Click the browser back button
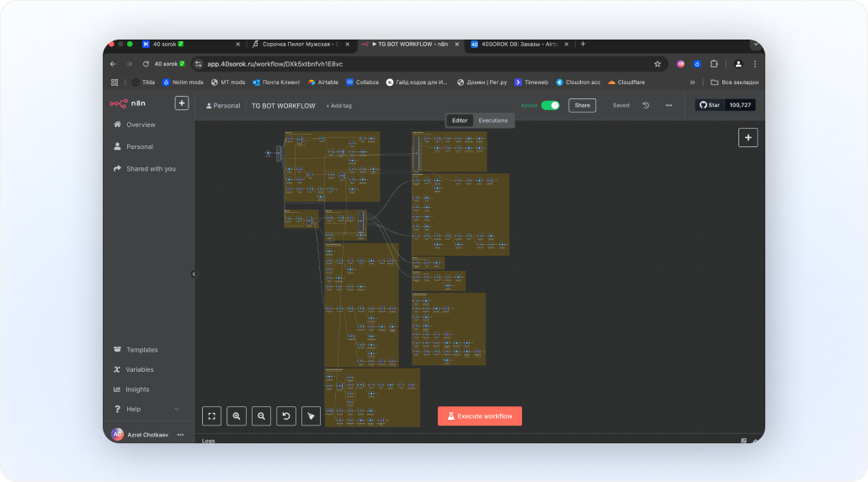 (113, 64)
